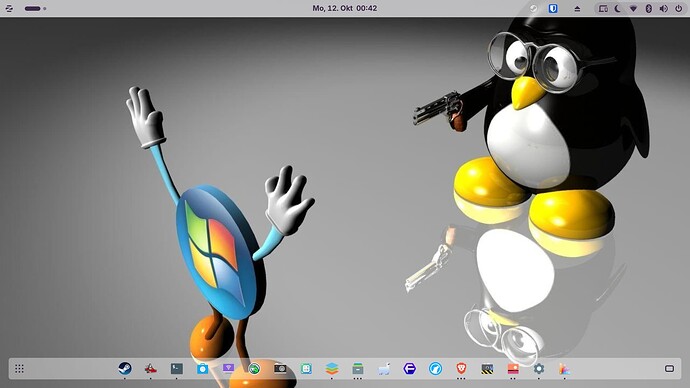
Task: Toggle night mode moon icon in top bar
Action: (618, 8)
